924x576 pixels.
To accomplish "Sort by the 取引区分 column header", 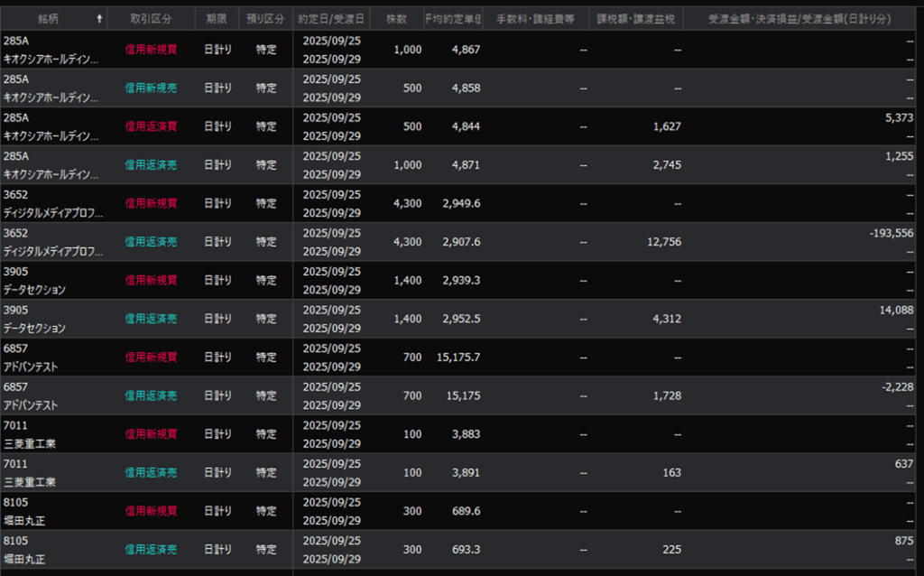I will (x=151, y=19).
